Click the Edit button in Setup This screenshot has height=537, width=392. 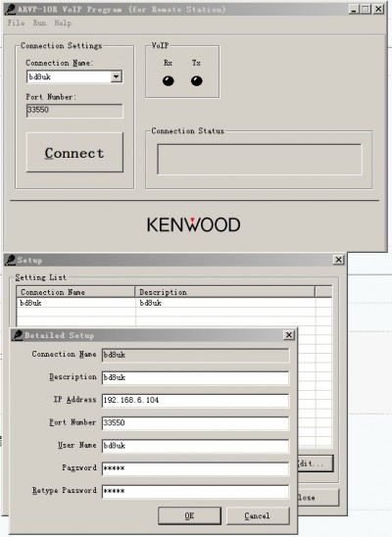coord(315,464)
